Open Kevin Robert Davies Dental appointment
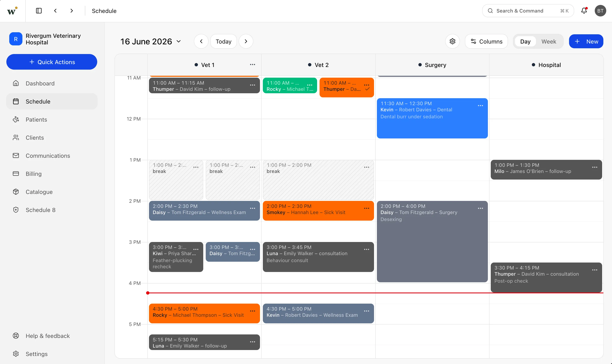The image size is (612, 364). click(432, 119)
